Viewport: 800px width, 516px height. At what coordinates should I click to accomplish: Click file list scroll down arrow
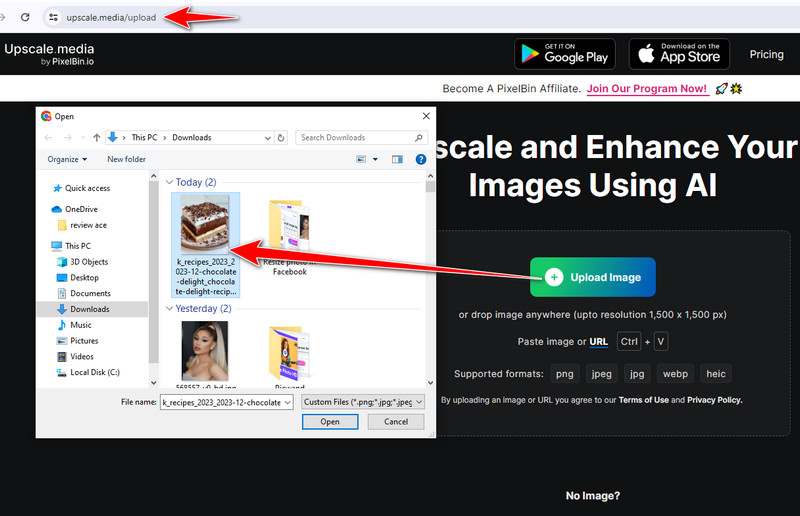point(430,383)
